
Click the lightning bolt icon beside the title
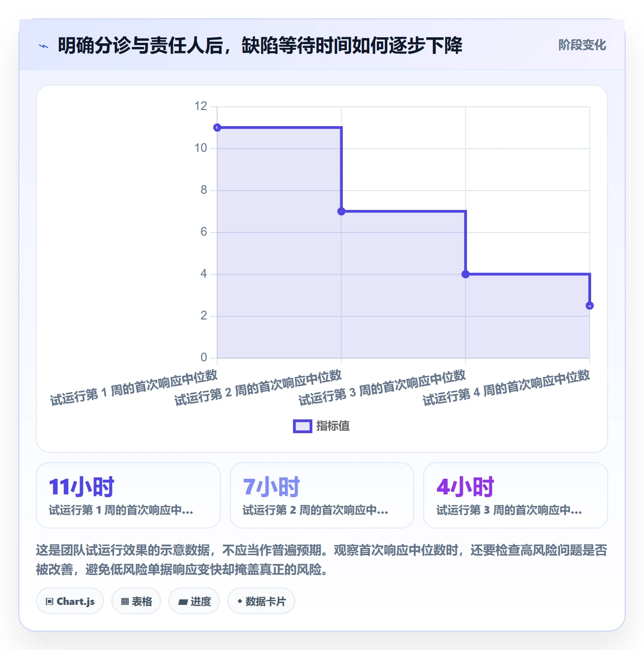click(44, 46)
